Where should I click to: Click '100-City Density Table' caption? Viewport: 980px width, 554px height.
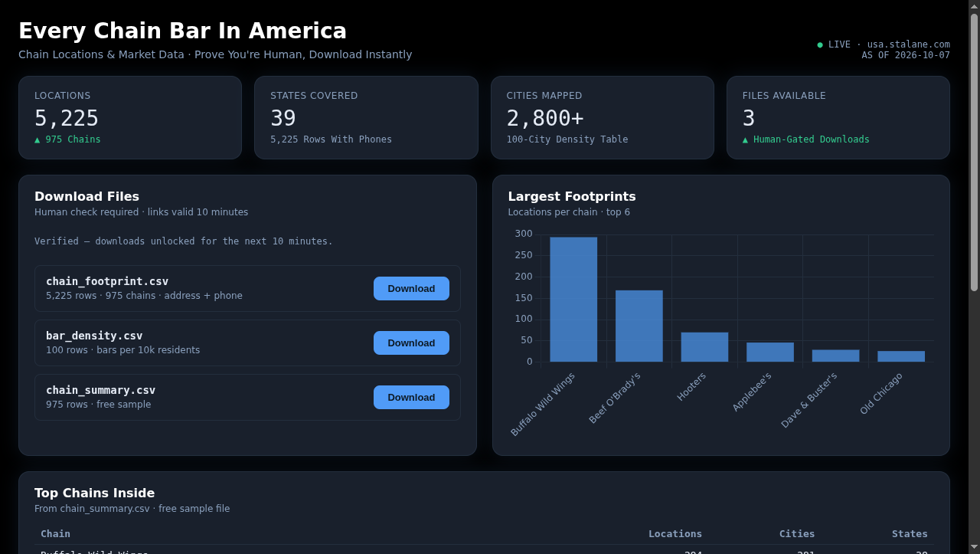[567, 139]
